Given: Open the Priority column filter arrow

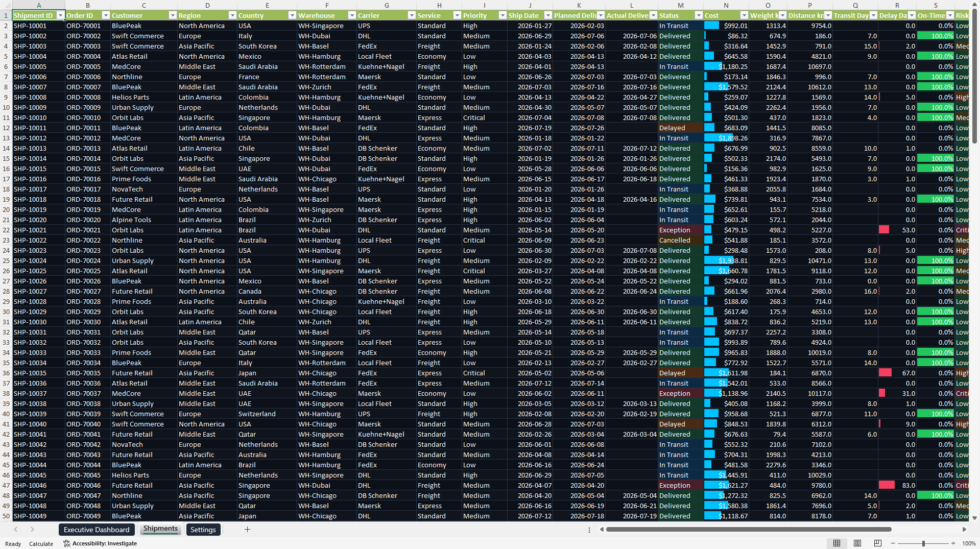Looking at the screenshot, I should [503, 15].
